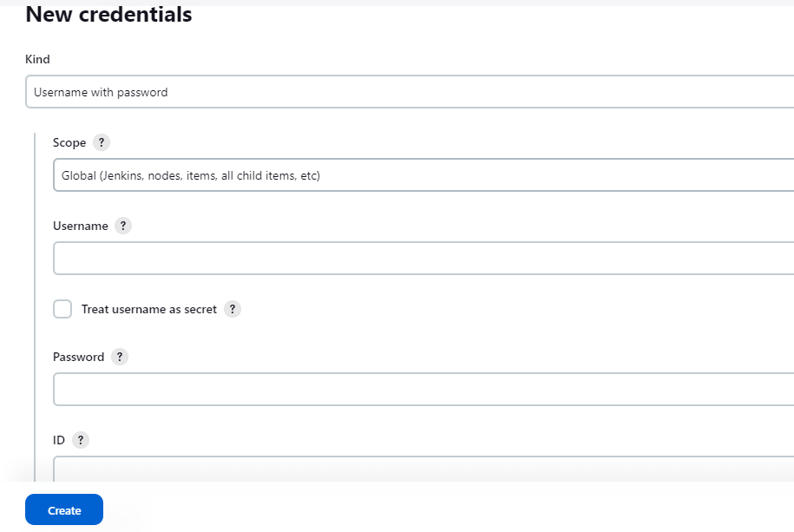The width and height of the screenshot is (794, 532).
Task: Click the gray vertical form section line
Action: [35, 304]
